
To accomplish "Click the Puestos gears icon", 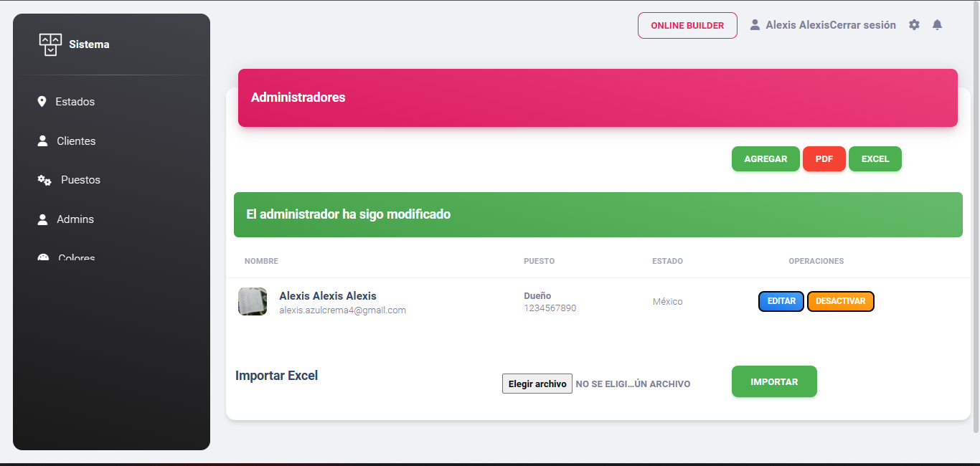I will tap(44, 181).
